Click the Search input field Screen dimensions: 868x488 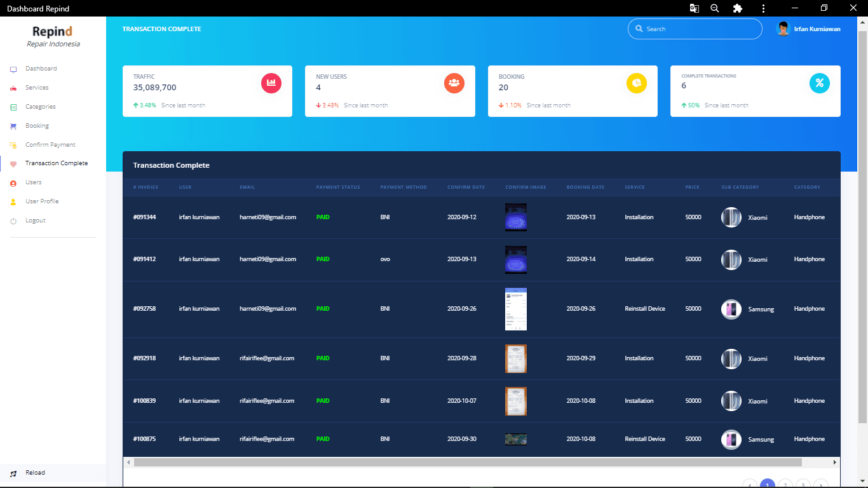coord(695,29)
